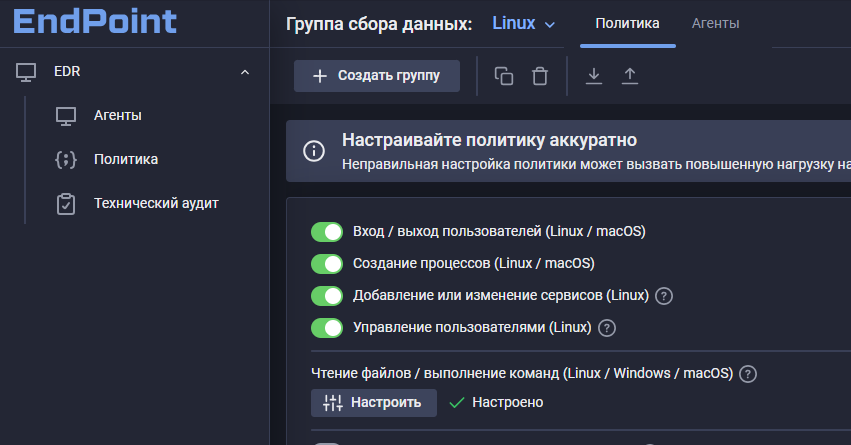This screenshot has width=851, height=445.
Task: Switch off Добавление или изменение сервисов toggle
Action: 327,295
